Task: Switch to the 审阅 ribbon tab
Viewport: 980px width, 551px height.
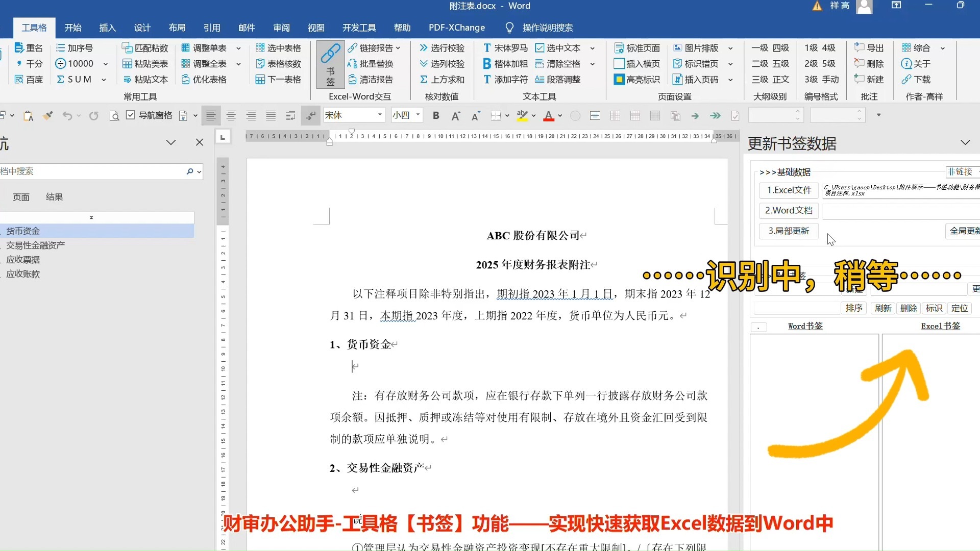Action: coord(281,28)
